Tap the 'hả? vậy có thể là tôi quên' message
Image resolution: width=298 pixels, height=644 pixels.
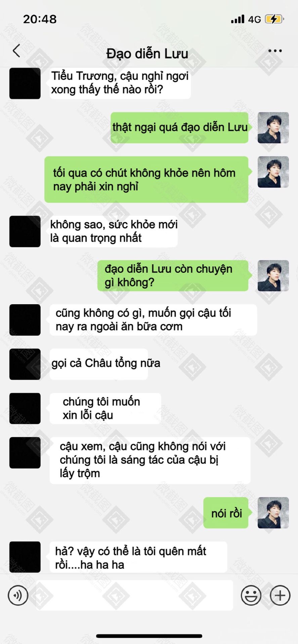(x=138, y=557)
